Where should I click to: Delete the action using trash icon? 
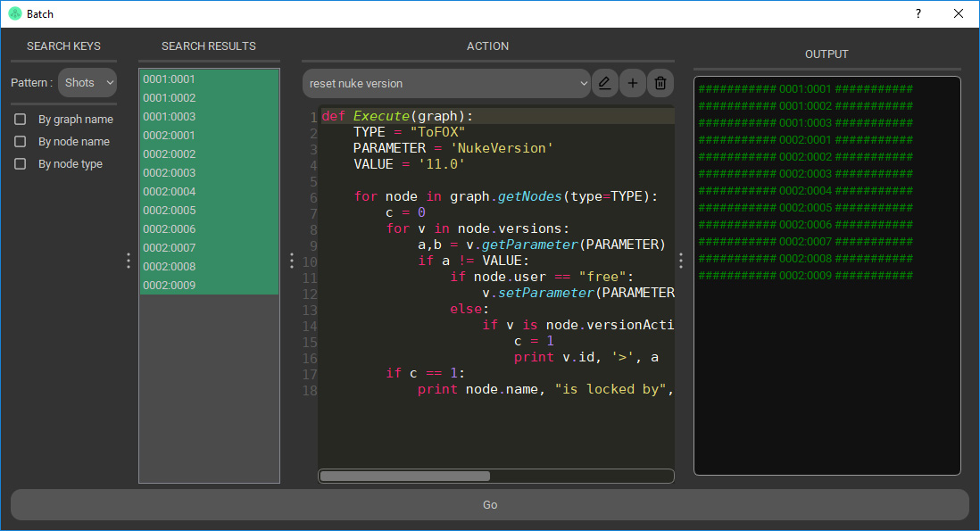pos(660,83)
